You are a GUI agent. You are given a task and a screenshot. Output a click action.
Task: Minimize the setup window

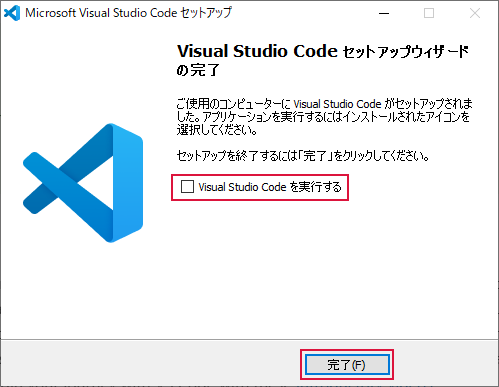pyautogui.click(x=384, y=13)
